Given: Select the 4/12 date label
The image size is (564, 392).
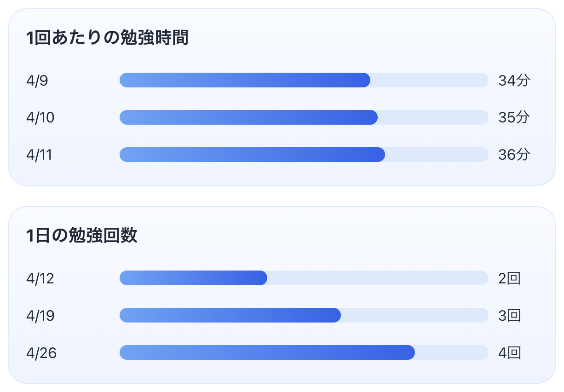Looking at the screenshot, I should point(40,278).
